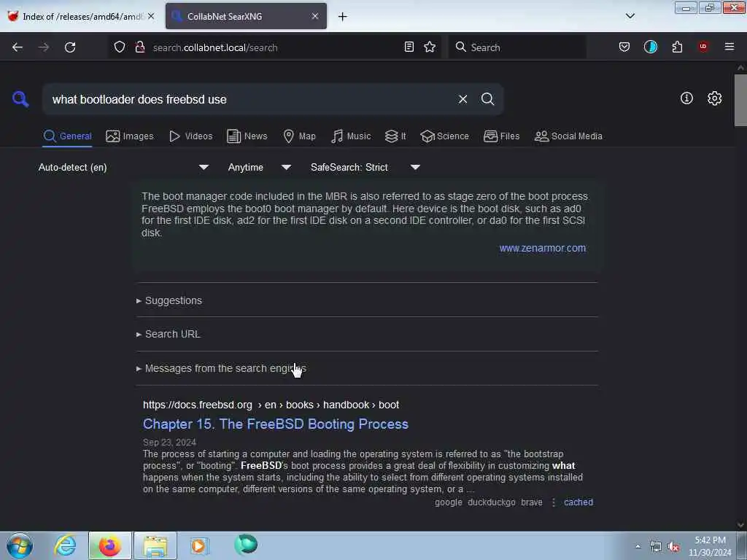List all tabs dropdown arrow
This screenshot has height=560, width=747.
pos(630,16)
